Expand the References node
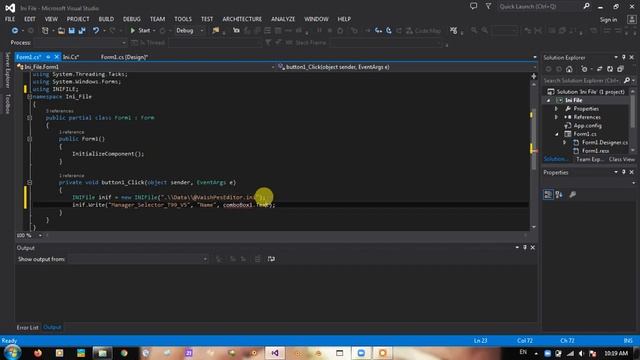This screenshot has width=640, height=360. click(x=556, y=117)
